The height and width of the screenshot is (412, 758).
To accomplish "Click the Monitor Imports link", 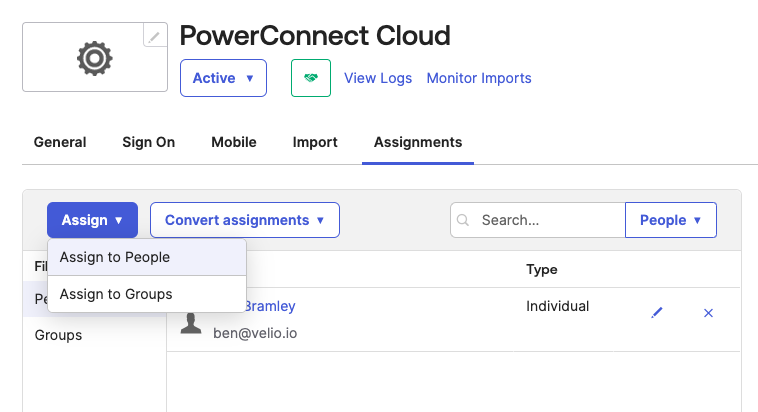I will point(479,78).
